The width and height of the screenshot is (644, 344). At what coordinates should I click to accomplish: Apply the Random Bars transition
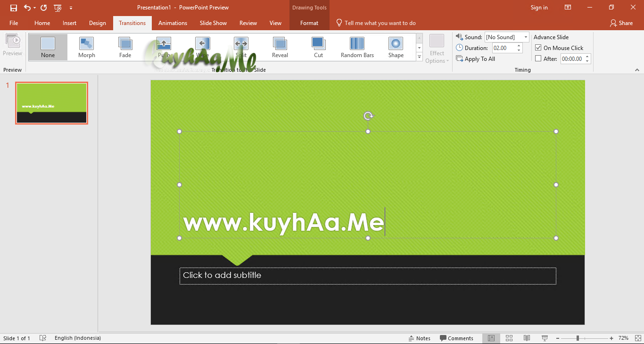coord(357,47)
